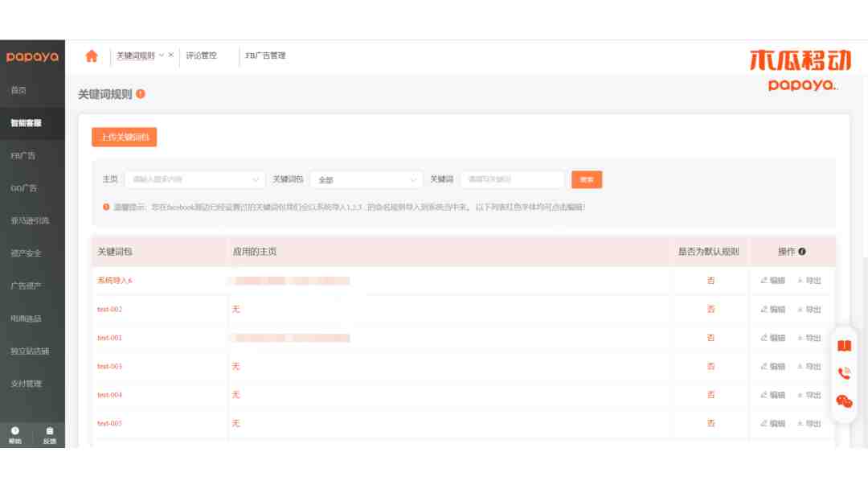
Task: Export the test-004 keyword pack
Action: click(809, 396)
